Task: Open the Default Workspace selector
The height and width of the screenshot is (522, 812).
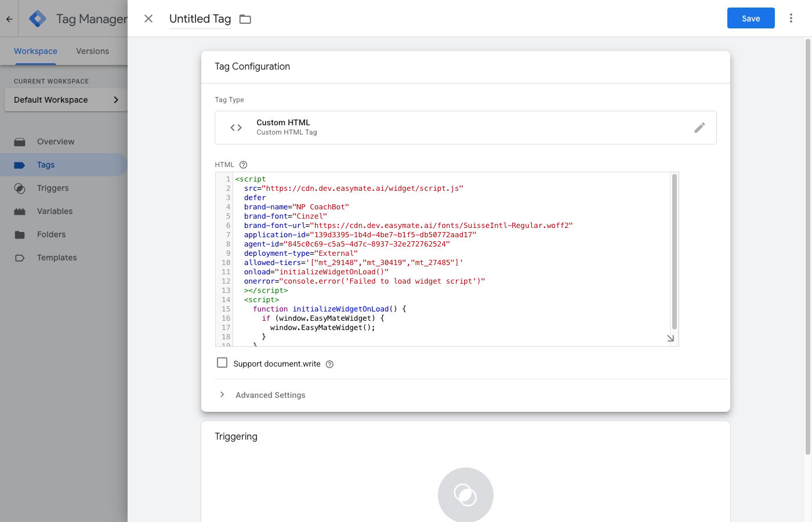Action: point(66,100)
